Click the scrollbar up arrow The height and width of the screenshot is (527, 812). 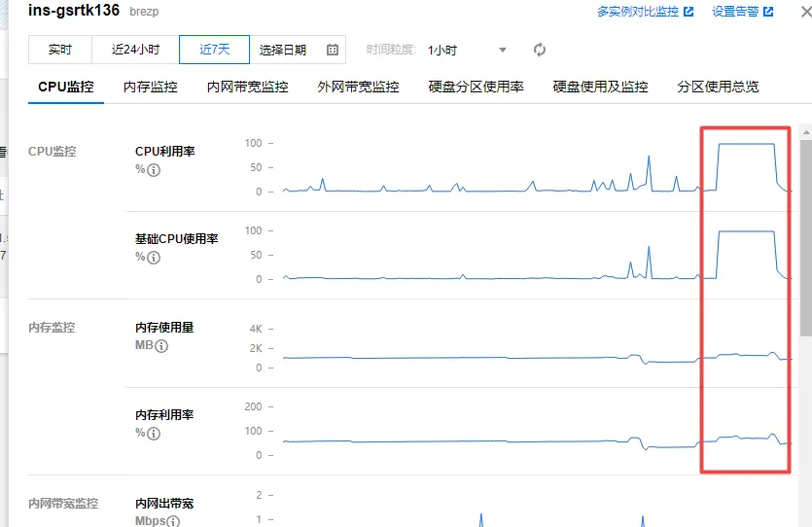click(806, 132)
